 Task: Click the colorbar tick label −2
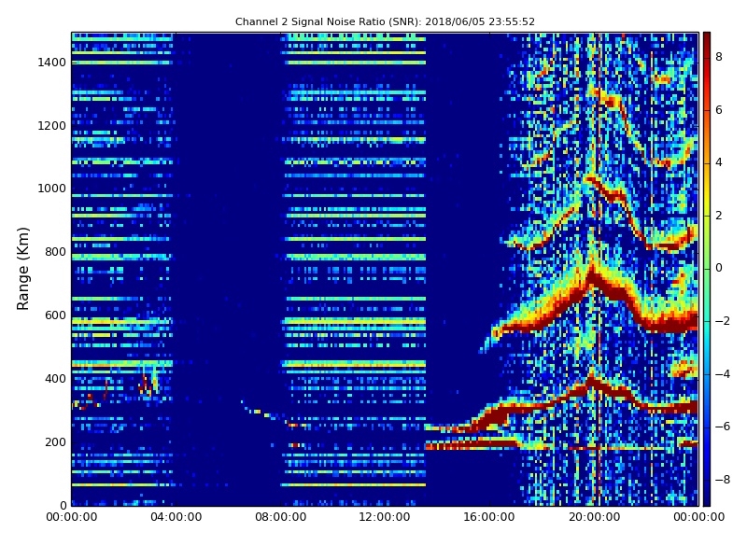coord(723,321)
